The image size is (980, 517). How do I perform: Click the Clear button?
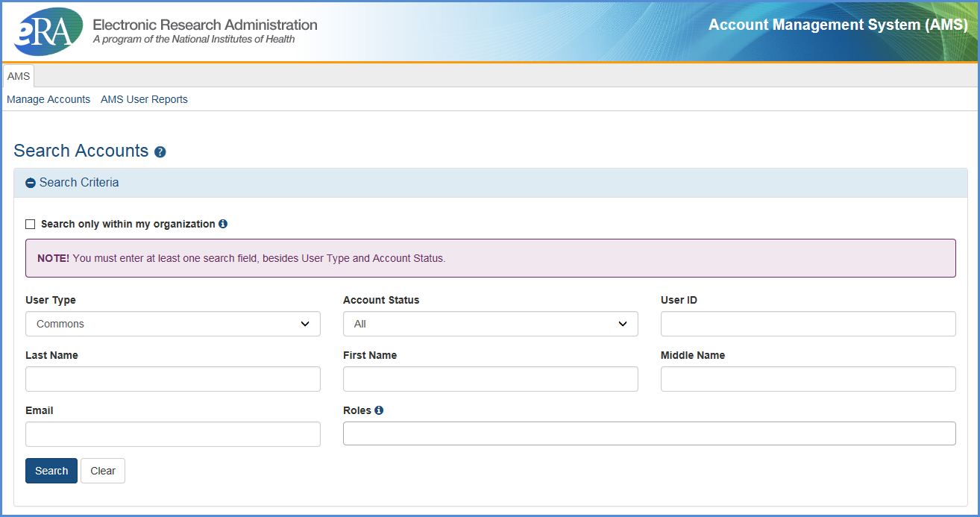coord(103,471)
